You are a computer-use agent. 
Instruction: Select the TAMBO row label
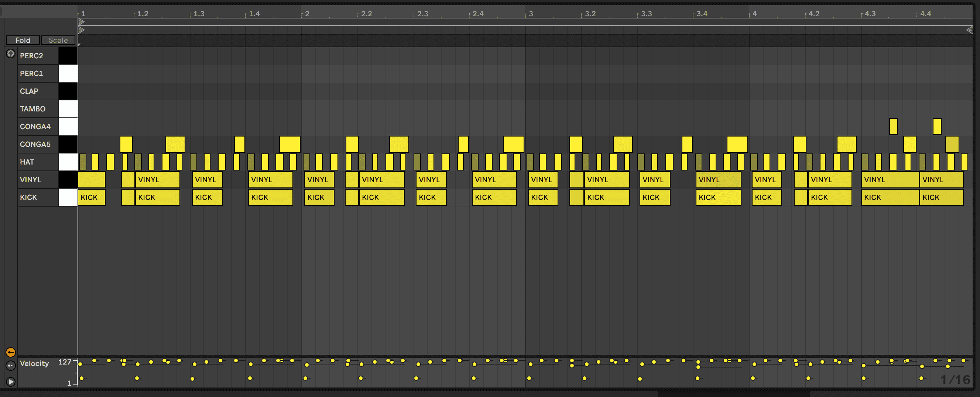[x=32, y=109]
